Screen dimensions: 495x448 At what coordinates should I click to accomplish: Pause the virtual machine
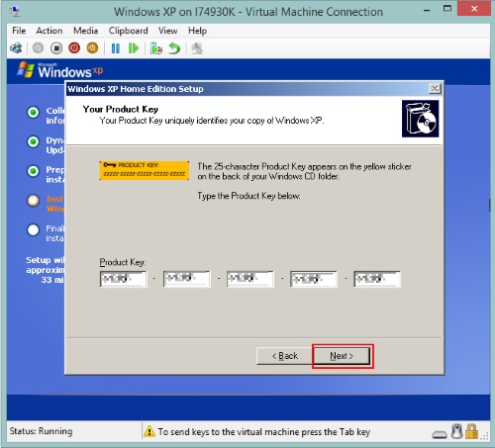coord(116,48)
